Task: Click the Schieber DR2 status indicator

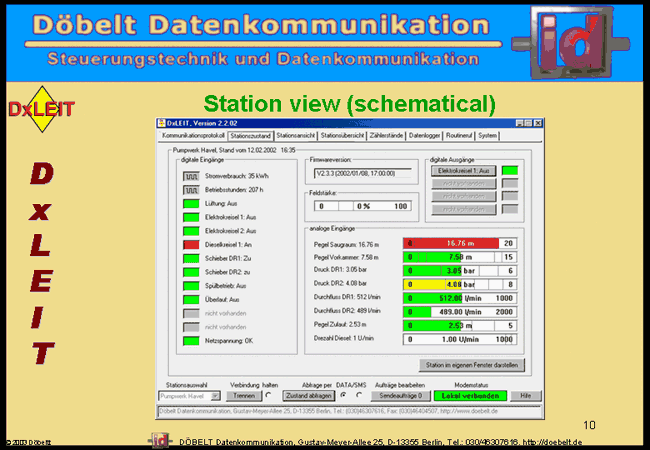Action: (191, 272)
